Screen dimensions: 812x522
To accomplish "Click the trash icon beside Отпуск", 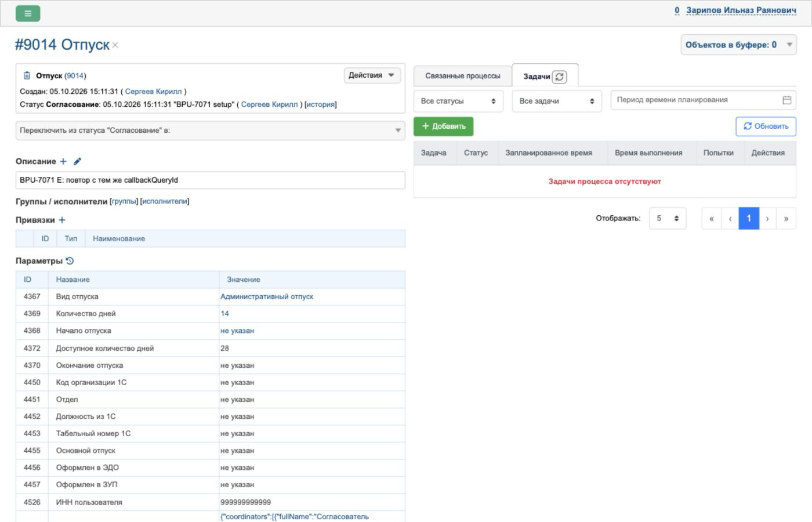I will click(27, 75).
